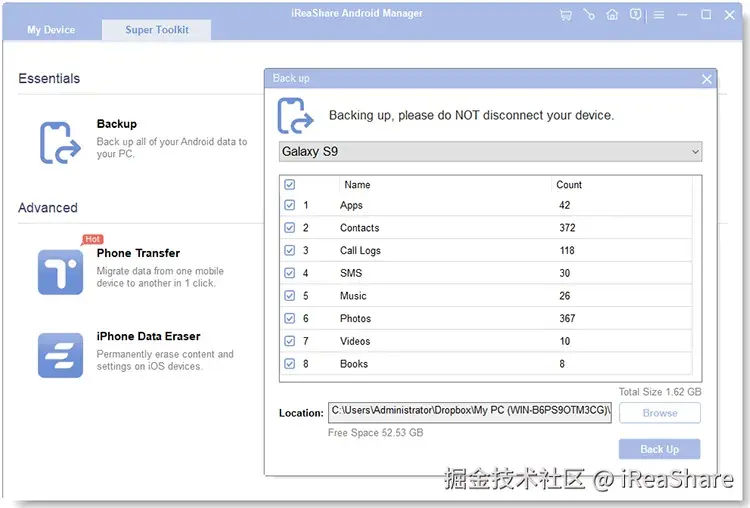
Task: Uncheck the Apps checkbox
Action: tap(289, 205)
